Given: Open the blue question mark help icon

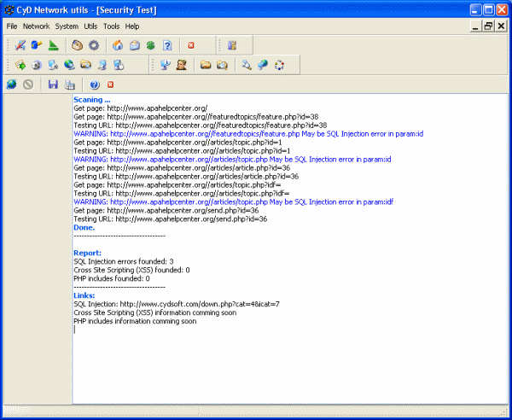Looking at the screenshot, I should (x=167, y=45).
